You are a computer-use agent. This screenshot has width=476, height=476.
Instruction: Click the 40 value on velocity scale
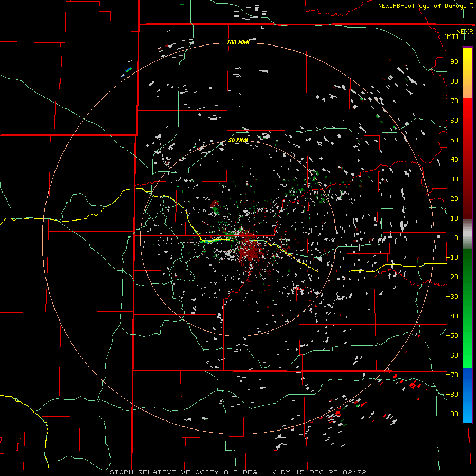(x=454, y=159)
